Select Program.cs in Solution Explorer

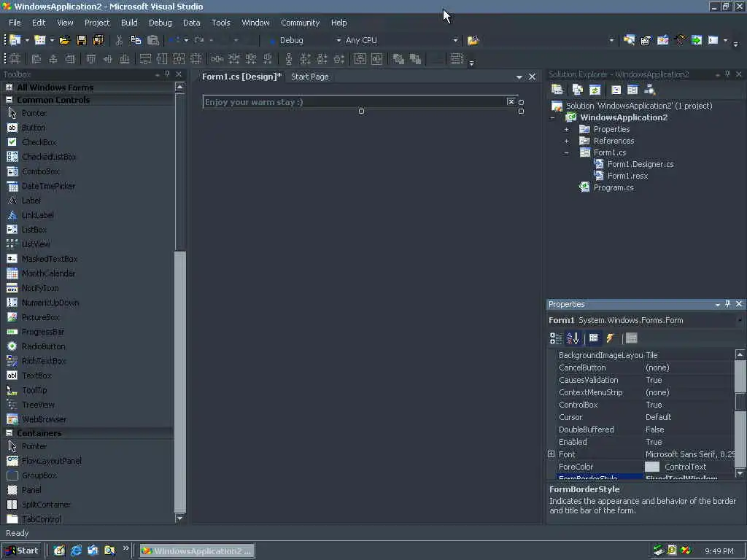613,187
